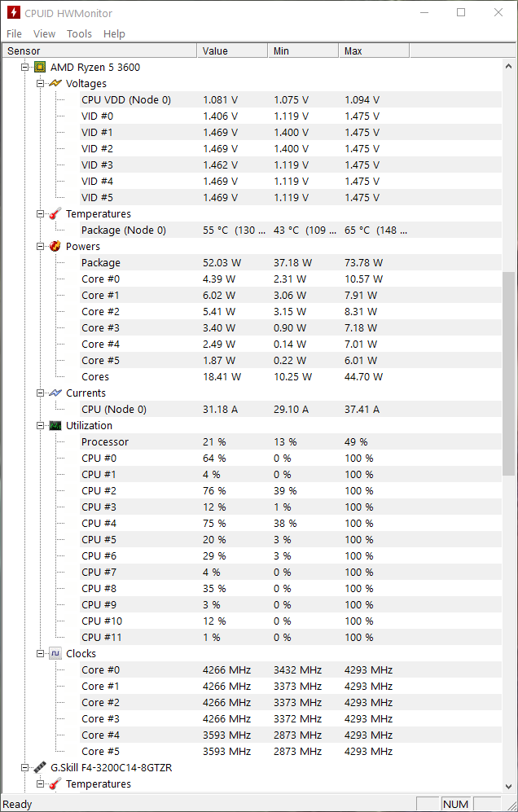This screenshot has width=518, height=812.
Task: Collapse the AMD Ryzen 5 3600 node
Action: point(24,68)
